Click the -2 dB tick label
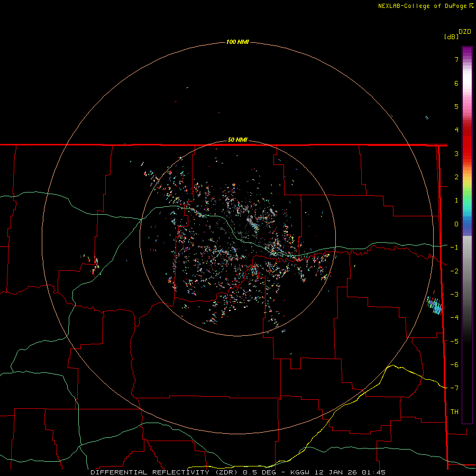The height and width of the screenshot is (476, 476). (x=454, y=271)
